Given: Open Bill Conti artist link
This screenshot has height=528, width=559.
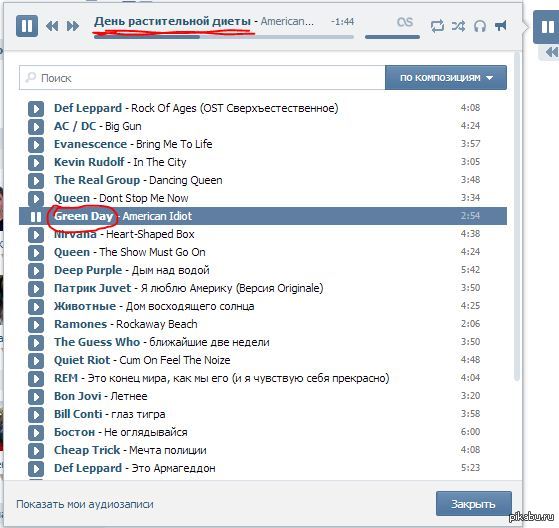Looking at the screenshot, I should pyautogui.click(x=78, y=414).
